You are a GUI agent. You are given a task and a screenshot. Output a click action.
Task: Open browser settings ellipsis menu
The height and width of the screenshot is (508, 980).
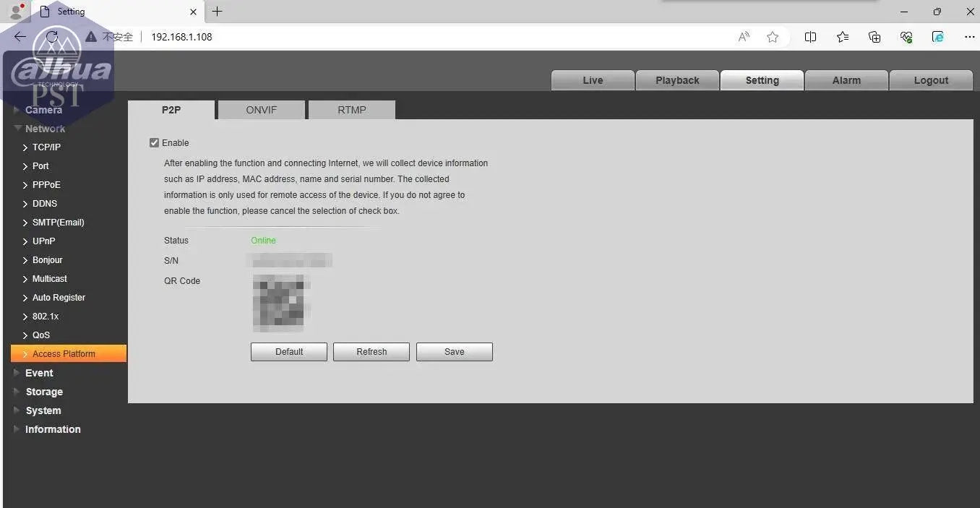point(969,37)
